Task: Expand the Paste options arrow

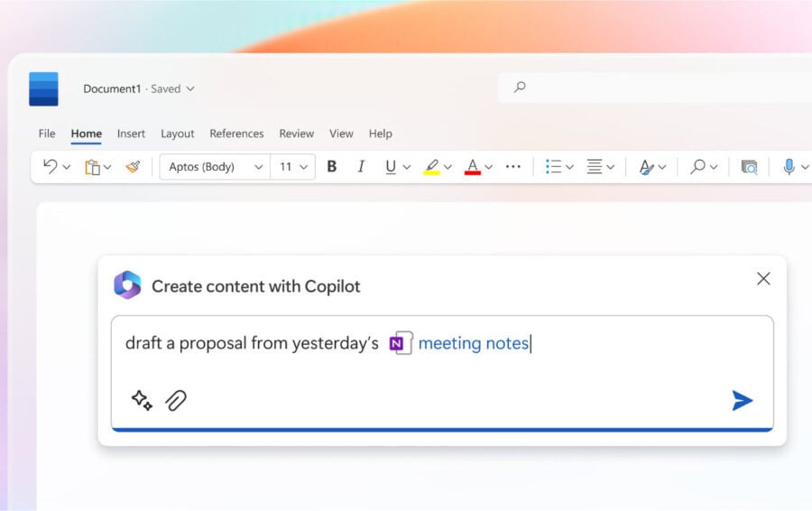Action: [x=107, y=167]
